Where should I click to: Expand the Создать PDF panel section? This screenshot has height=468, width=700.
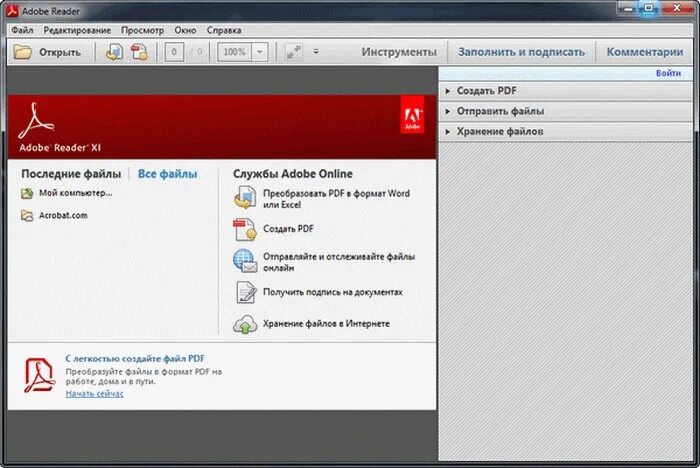[566, 91]
